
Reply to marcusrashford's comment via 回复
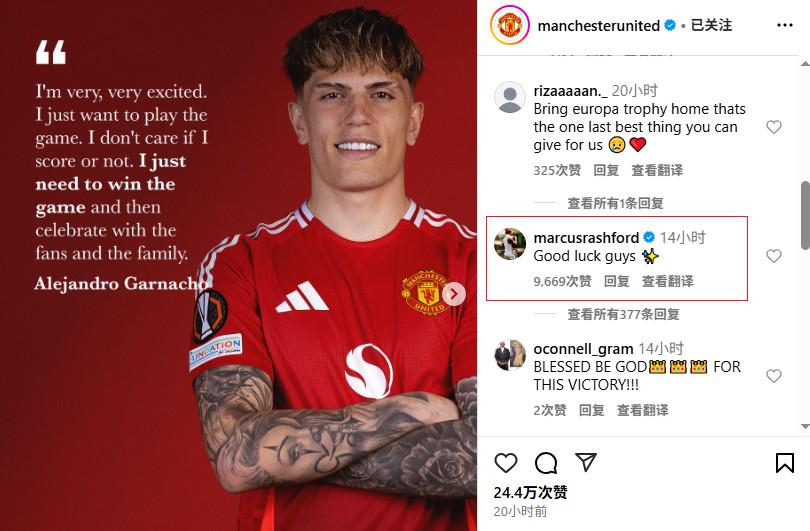(617, 281)
